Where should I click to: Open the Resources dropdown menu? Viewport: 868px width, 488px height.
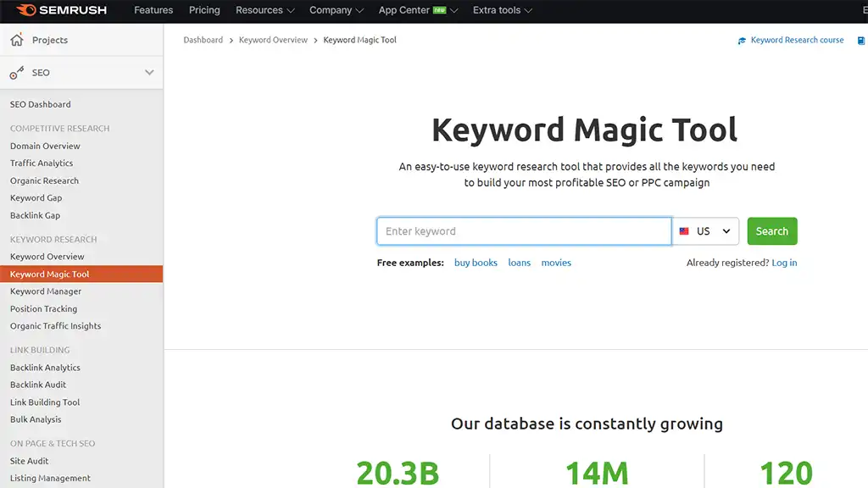[x=264, y=10]
